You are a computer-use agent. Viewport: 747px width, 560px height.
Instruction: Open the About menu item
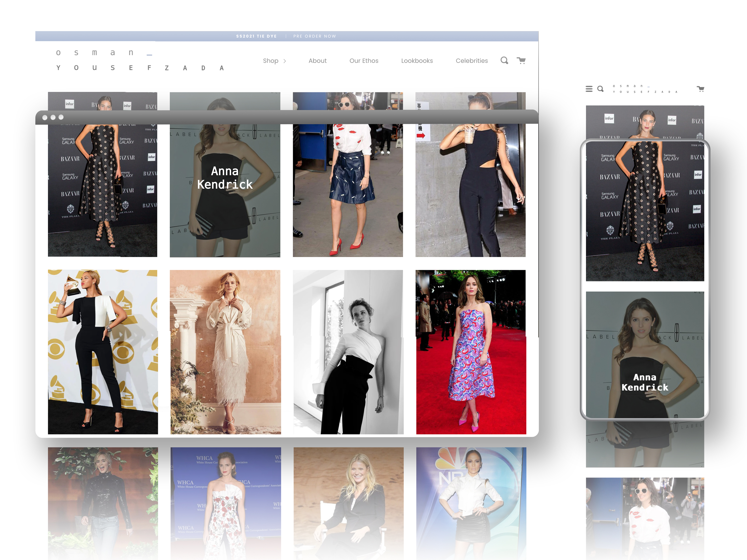tap(317, 61)
